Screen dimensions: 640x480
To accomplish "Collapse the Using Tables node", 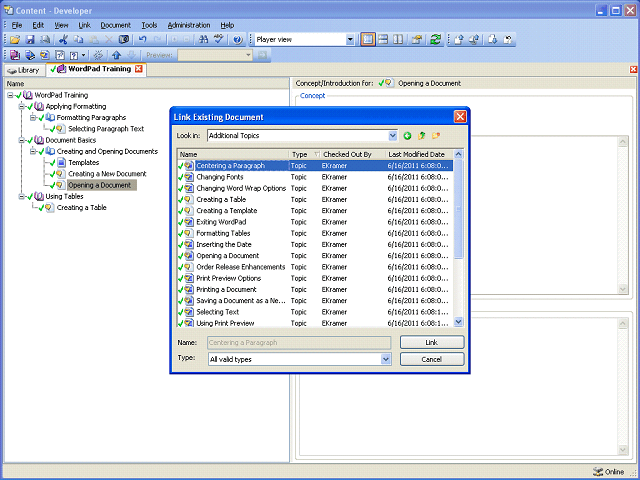I will (22, 196).
